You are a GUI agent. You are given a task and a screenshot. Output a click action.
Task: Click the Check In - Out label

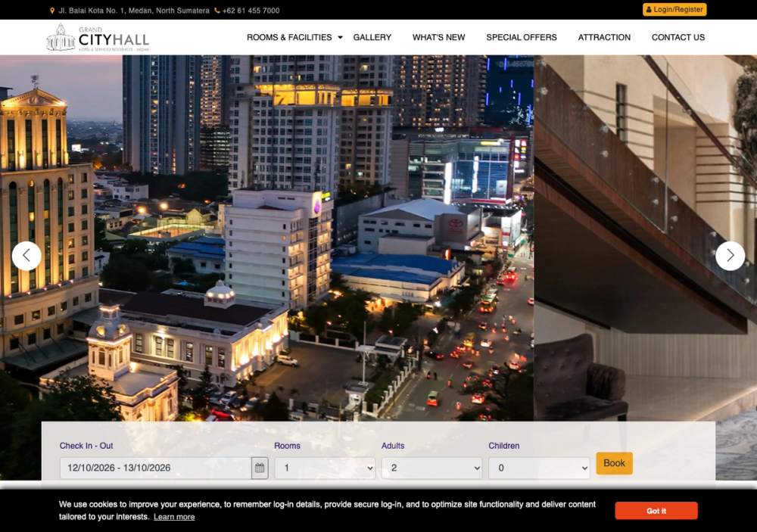pyautogui.click(x=86, y=446)
